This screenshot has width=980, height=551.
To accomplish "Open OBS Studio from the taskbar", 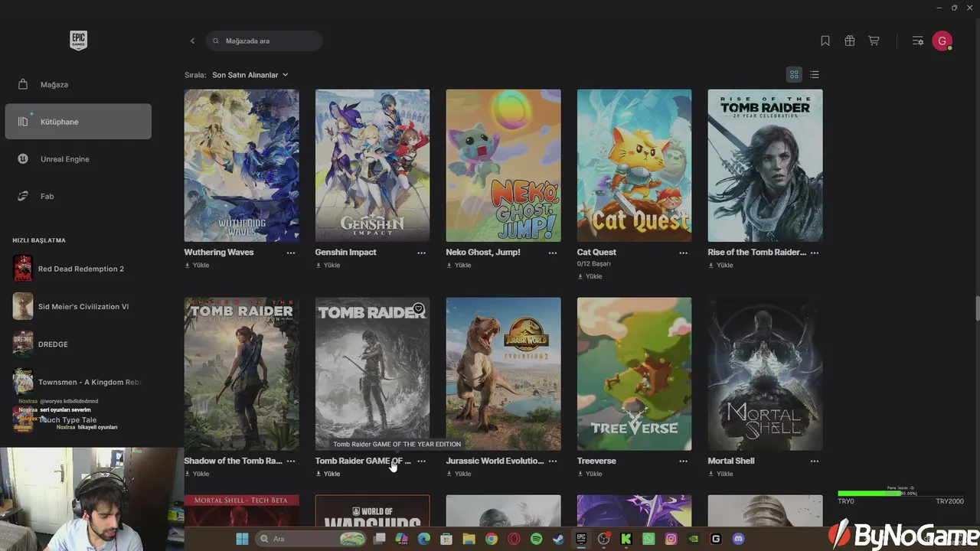I will (x=604, y=539).
